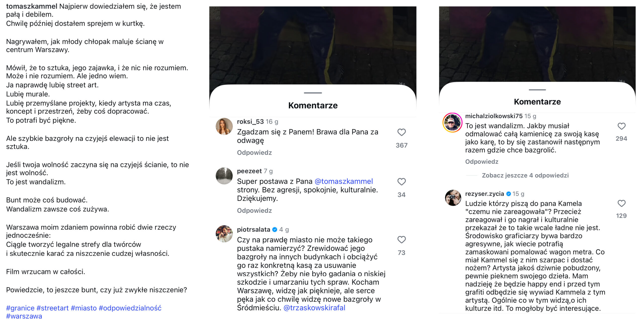Reply to michalziolkowski75 comment

pyautogui.click(x=481, y=162)
